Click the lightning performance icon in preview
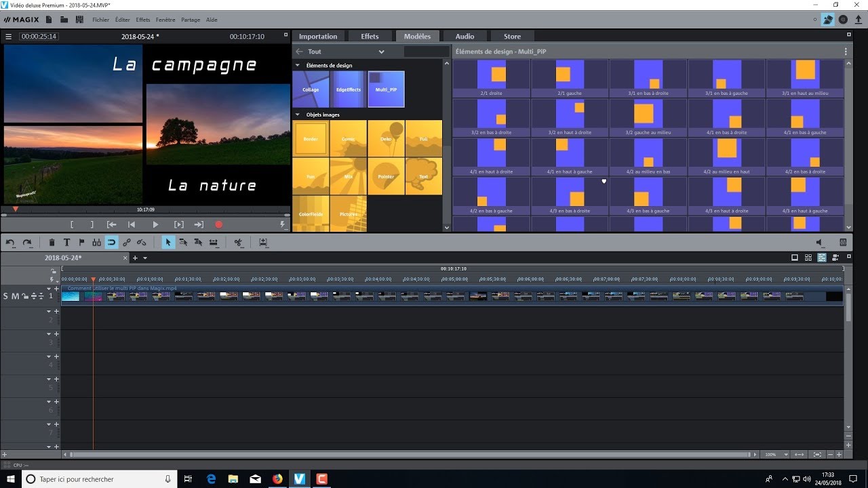Screen dimensions: 868x488 pos(283,224)
